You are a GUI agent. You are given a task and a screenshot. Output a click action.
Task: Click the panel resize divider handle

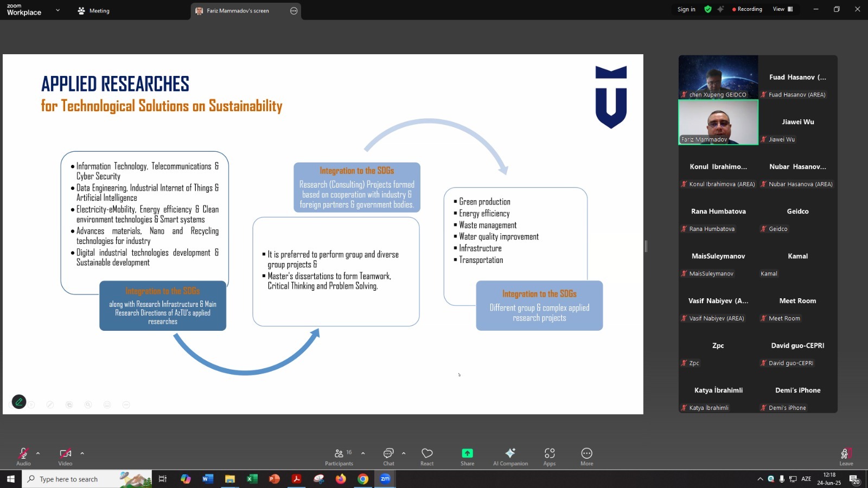(646, 246)
